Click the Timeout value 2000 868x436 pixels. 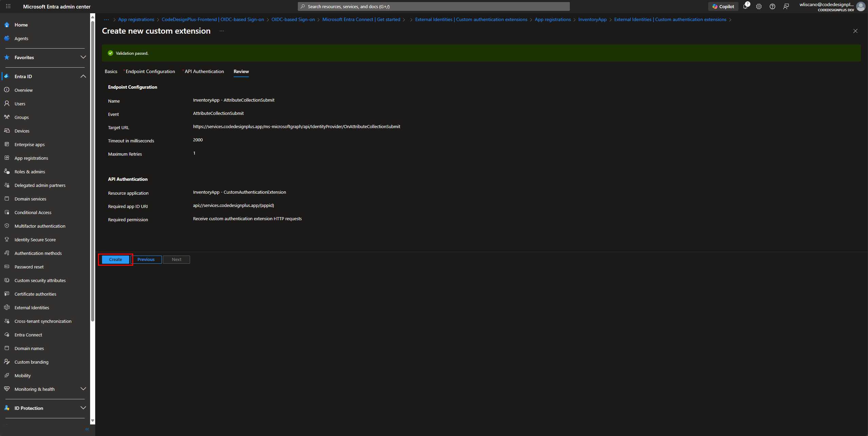tap(198, 140)
